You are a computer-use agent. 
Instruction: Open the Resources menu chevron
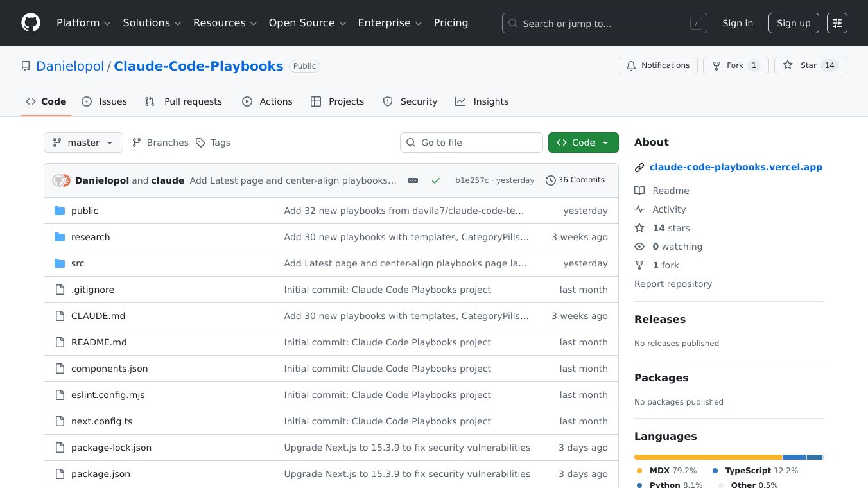coord(254,23)
